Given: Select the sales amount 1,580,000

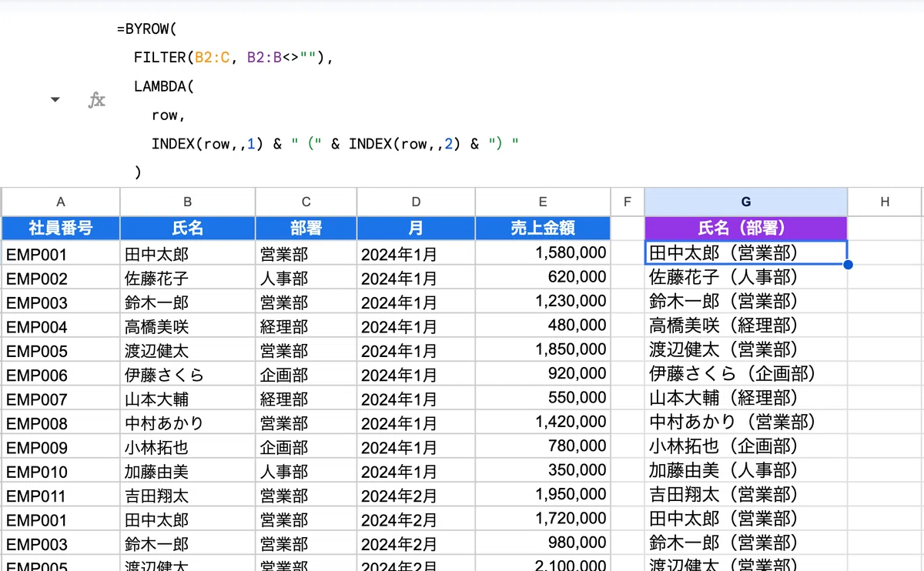Looking at the screenshot, I should coord(543,253).
